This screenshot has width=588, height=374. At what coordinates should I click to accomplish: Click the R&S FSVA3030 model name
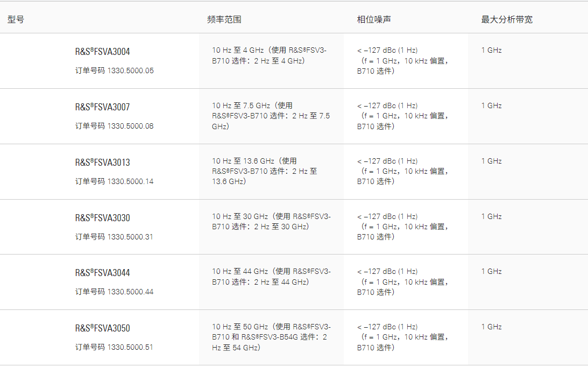(102, 218)
